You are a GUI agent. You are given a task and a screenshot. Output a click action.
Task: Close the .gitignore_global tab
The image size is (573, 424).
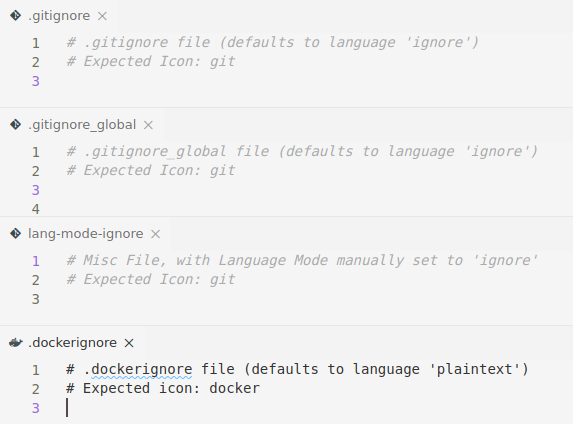[148, 125]
